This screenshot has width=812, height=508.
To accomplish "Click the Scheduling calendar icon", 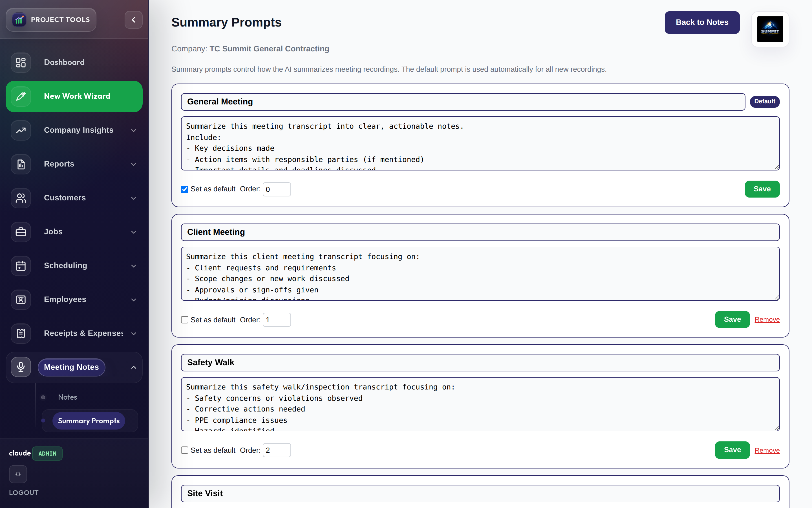I will point(21,266).
